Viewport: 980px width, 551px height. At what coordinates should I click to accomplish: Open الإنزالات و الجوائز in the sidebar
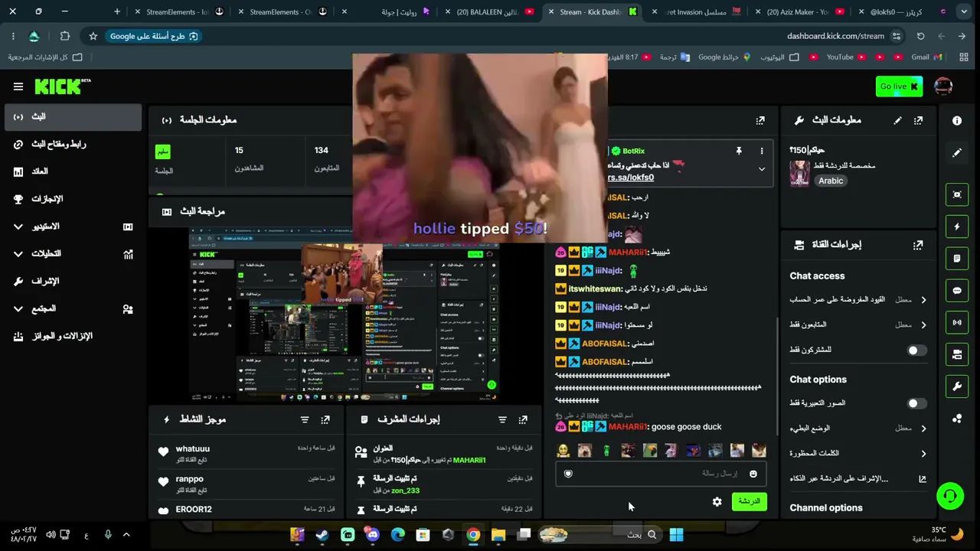73,336
